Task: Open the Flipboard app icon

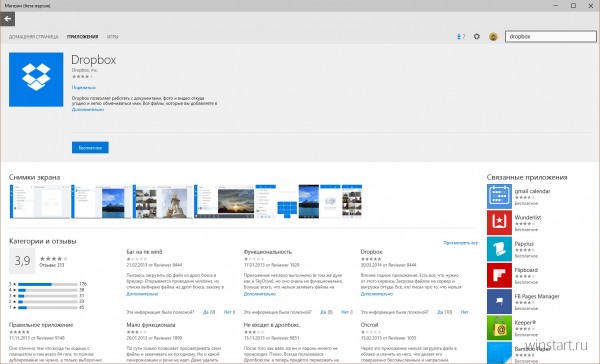Action: click(x=499, y=275)
